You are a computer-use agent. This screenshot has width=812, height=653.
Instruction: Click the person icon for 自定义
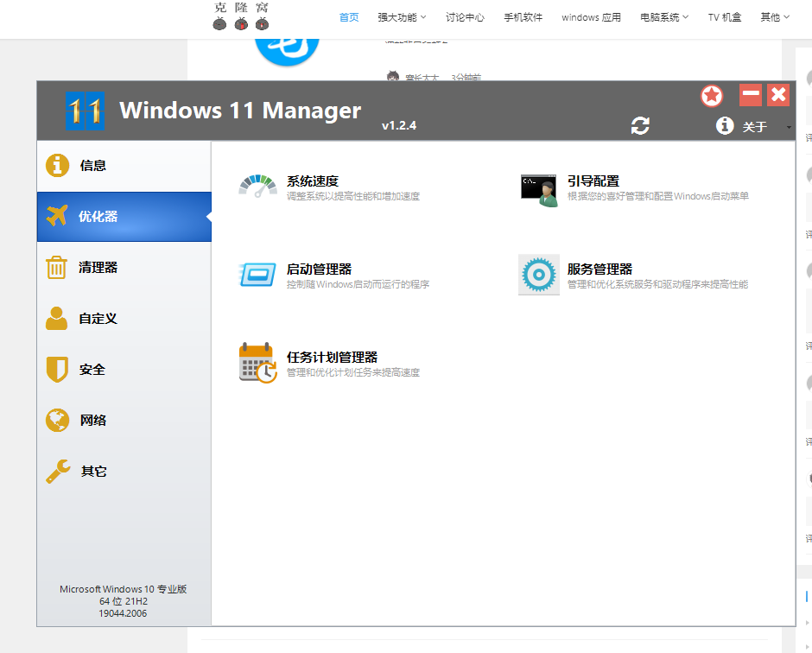[x=56, y=318]
